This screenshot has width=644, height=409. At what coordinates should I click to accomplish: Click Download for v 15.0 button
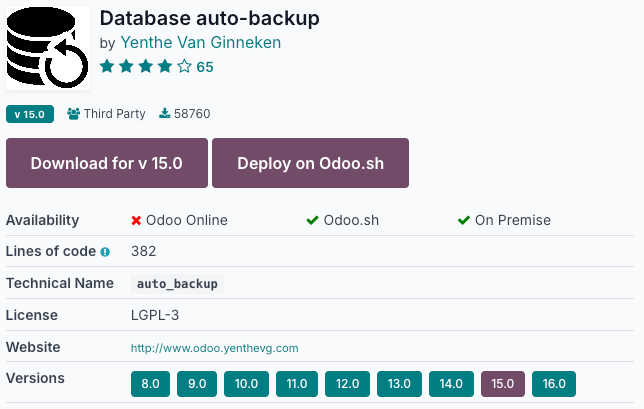[107, 163]
